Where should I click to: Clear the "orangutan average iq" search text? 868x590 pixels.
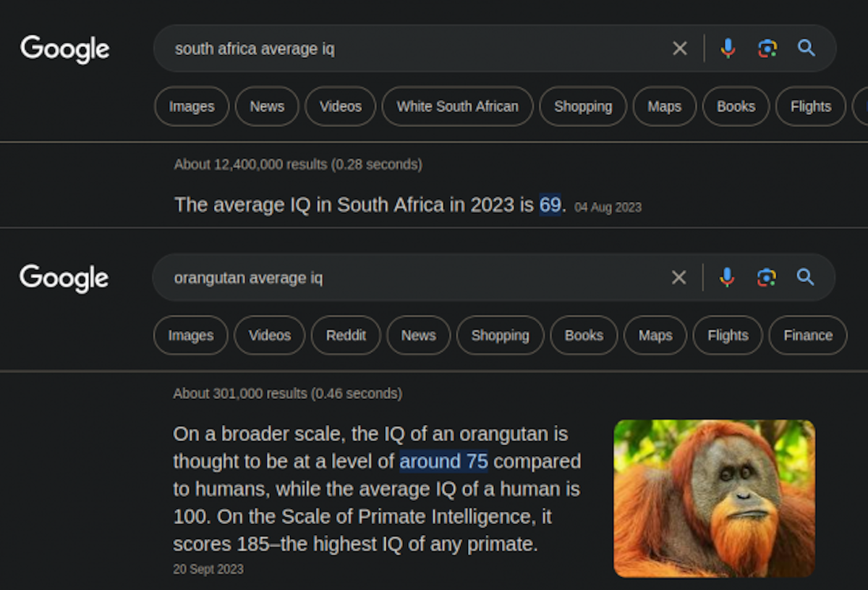click(678, 277)
